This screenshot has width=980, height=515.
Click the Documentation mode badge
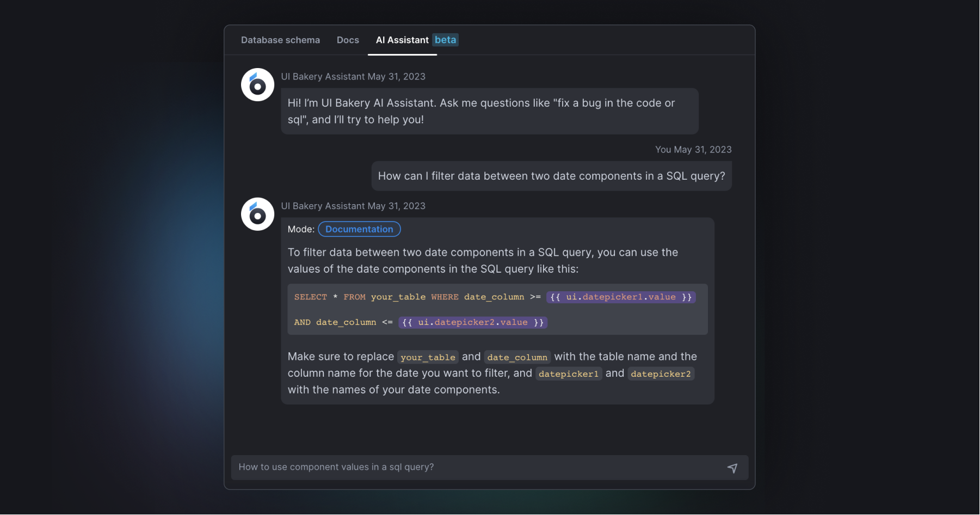tap(359, 229)
